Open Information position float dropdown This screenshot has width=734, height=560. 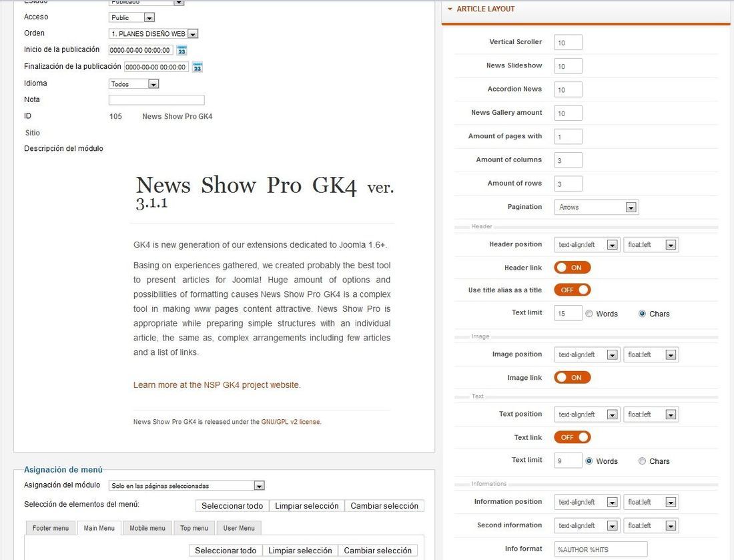651,502
